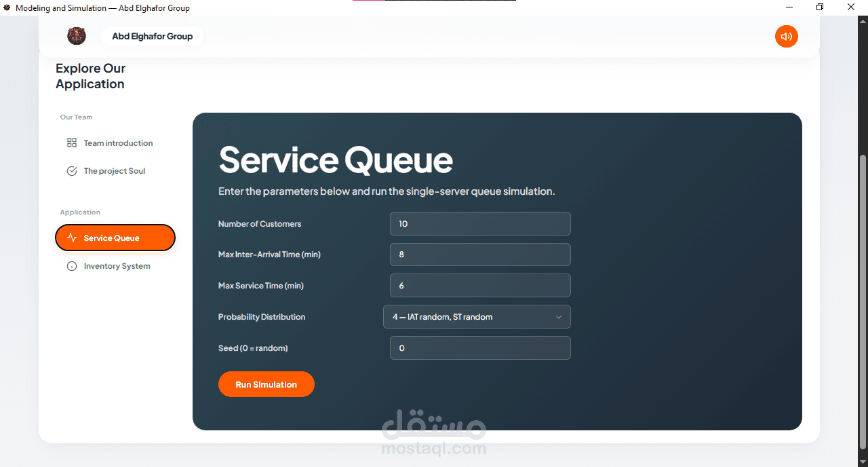The image size is (868, 467).
Task: Click the Application section label
Action: coord(80,212)
